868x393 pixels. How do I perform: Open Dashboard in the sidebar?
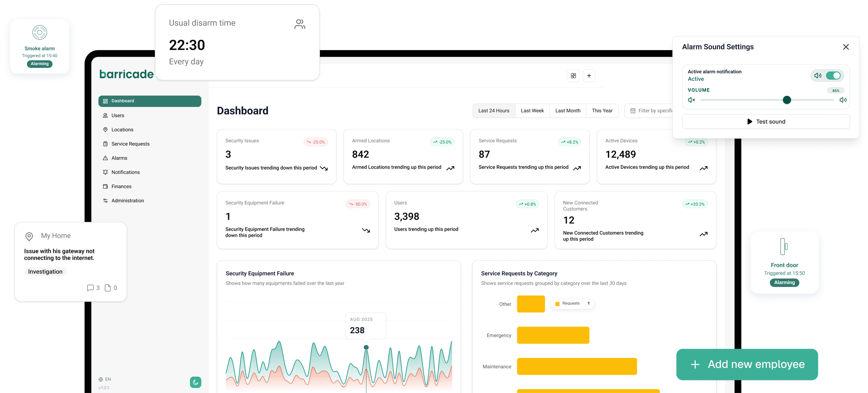(x=150, y=101)
